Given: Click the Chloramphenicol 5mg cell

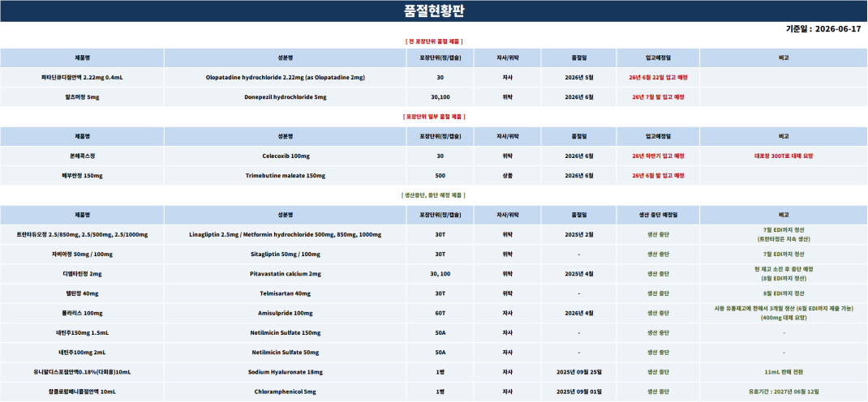Looking at the screenshot, I should 285,391.
